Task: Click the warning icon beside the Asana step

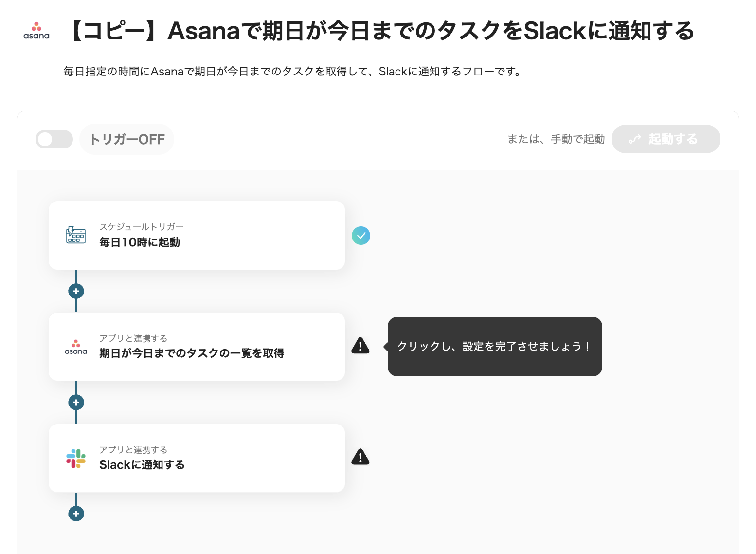Action: (360, 346)
